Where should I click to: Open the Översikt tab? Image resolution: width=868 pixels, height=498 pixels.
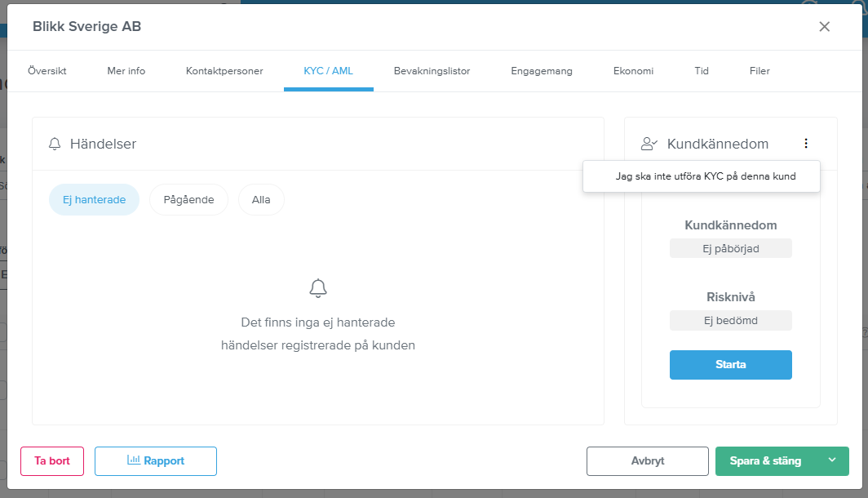pos(47,71)
